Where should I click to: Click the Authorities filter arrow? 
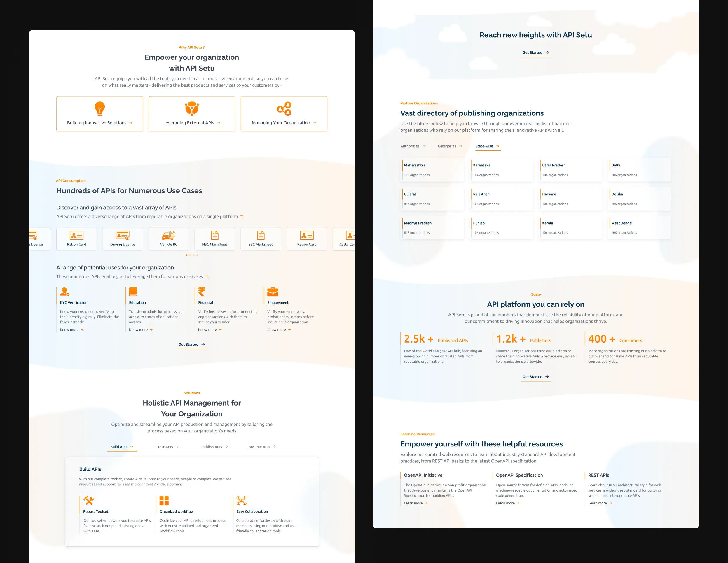[x=424, y=146]
